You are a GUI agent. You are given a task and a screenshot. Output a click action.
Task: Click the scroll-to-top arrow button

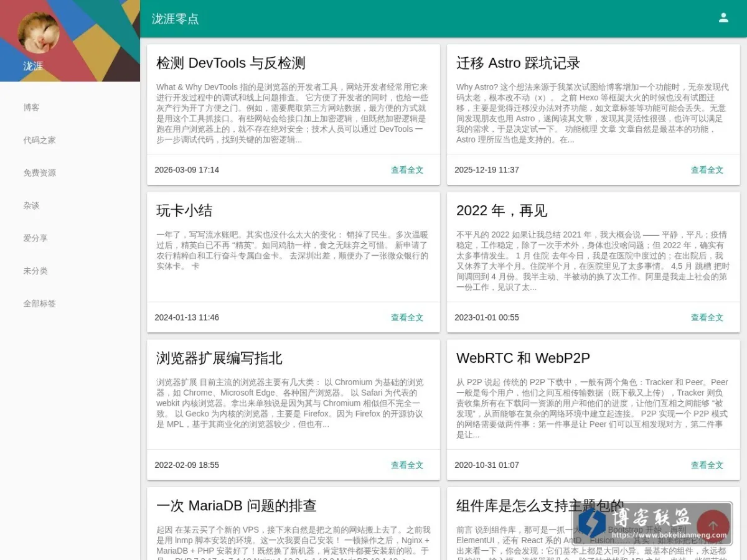(x=713, y=526)
